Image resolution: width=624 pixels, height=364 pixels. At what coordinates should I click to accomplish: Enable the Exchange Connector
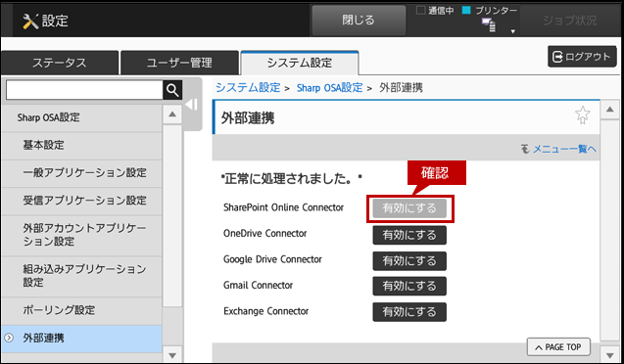[409, 312]
